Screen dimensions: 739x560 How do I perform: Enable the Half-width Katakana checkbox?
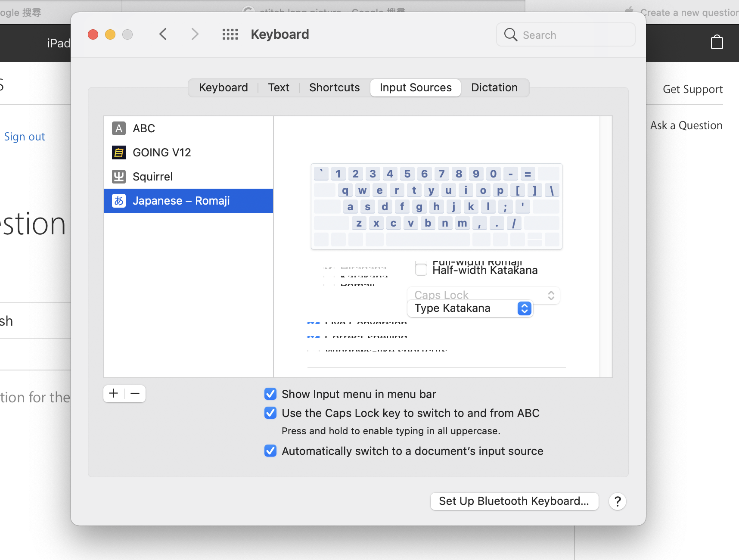[421, 270]
